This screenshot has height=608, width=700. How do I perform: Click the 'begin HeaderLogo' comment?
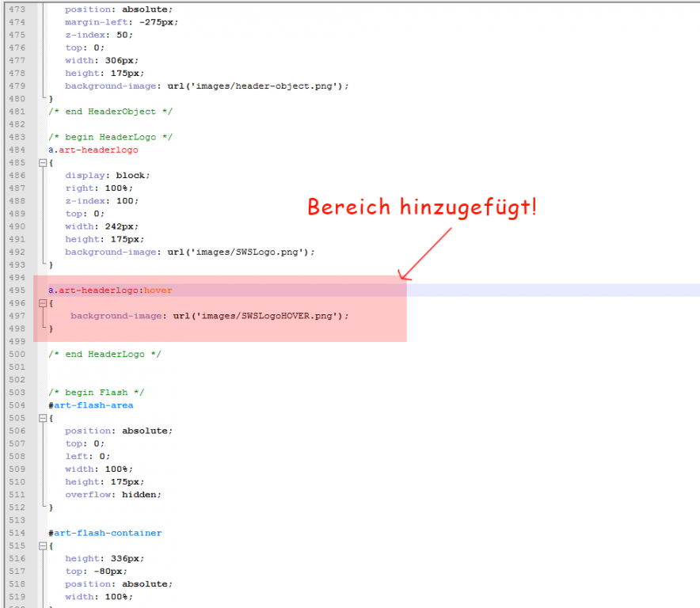coord(110,137)
